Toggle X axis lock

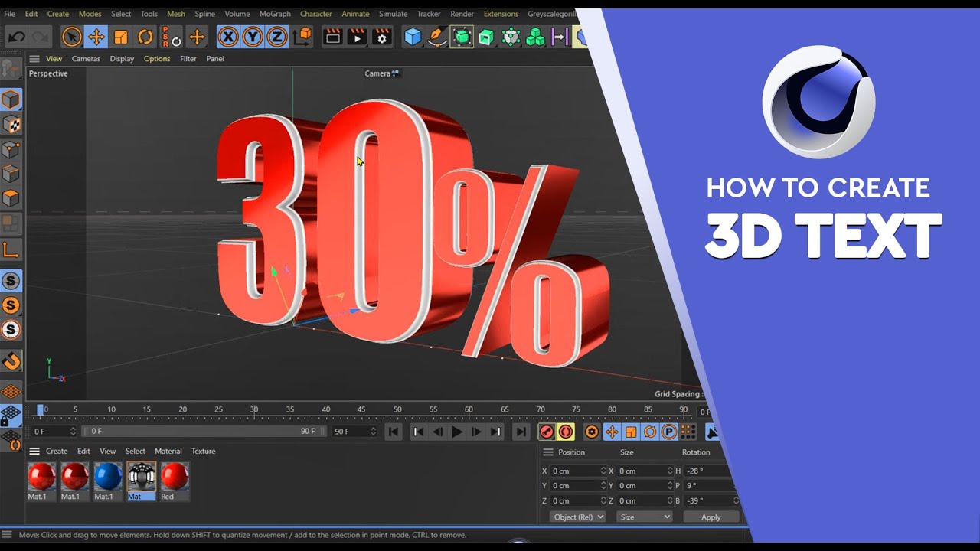click(x=227, y=37)
